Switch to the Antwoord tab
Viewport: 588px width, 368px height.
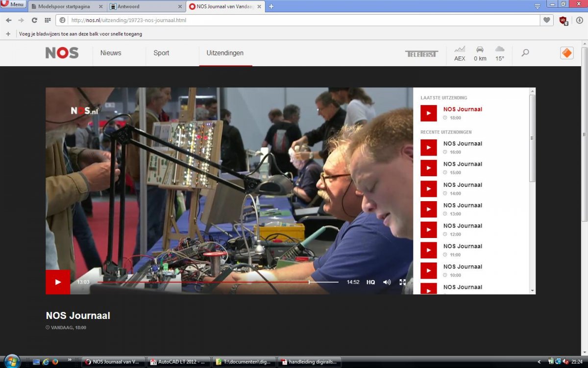146,6
